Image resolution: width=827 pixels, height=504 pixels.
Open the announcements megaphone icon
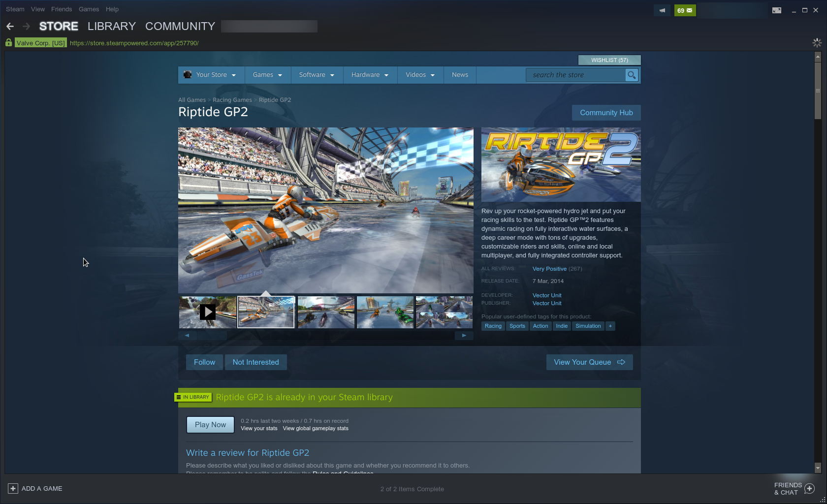click(x=662, y=10)
